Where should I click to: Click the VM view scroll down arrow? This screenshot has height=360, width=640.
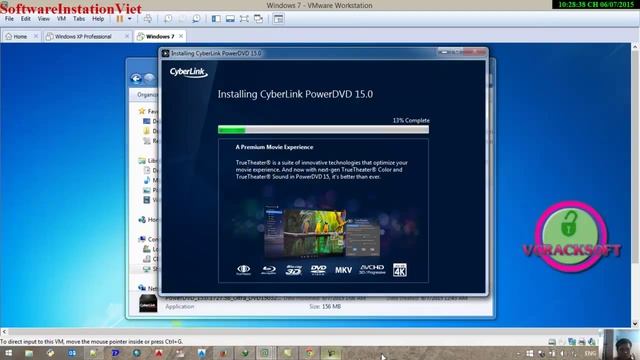(x=635, y=324)
